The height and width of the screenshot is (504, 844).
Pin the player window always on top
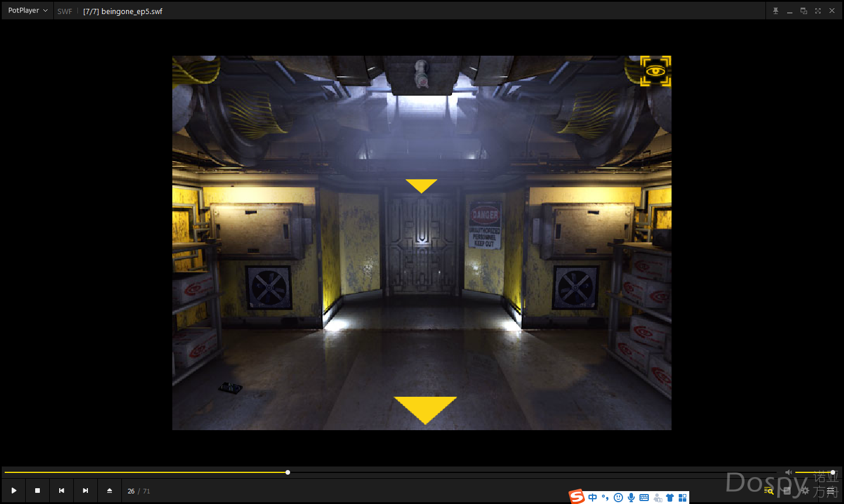point(775,11)
